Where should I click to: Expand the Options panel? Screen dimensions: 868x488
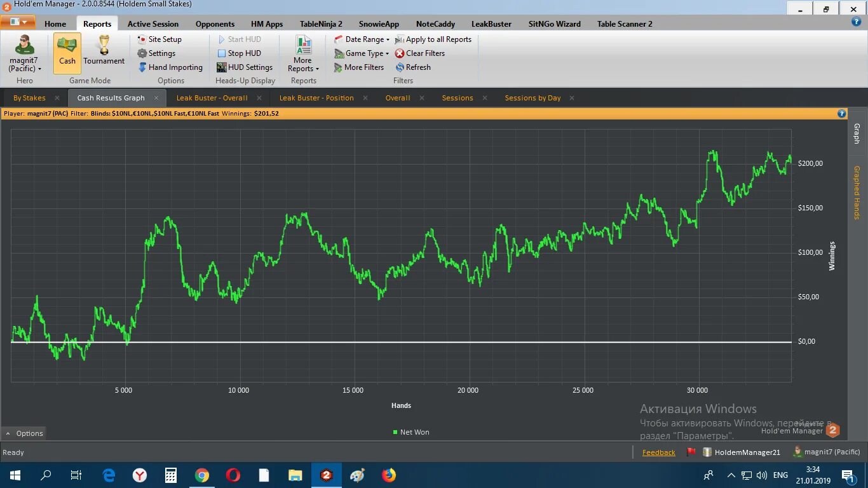pos(24,433)
